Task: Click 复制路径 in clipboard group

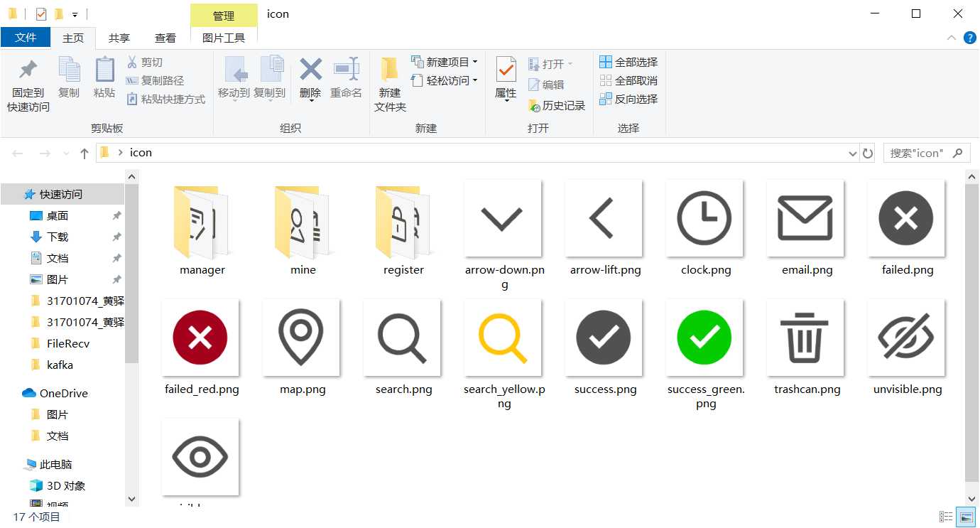Action: pyautogui.click(x=155, y=81)
